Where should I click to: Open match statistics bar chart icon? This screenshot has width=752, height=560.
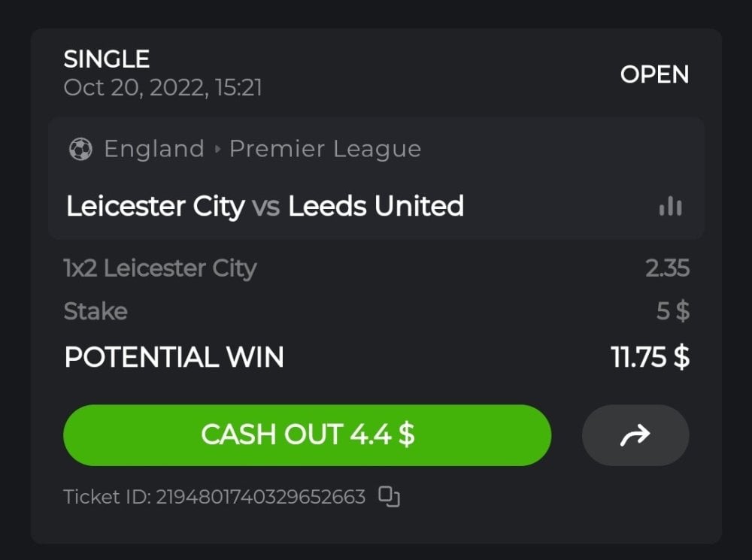[670, 207]
